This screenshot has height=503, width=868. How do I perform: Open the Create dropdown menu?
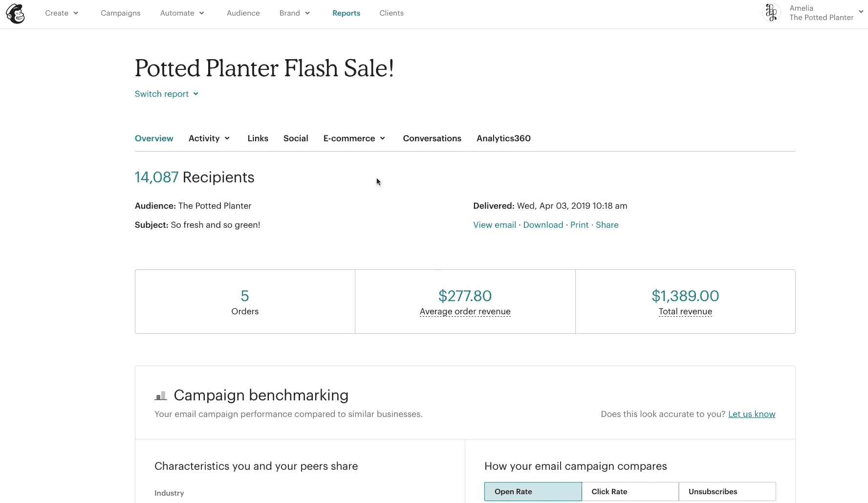pyautogui.click(x=62, y=13)
